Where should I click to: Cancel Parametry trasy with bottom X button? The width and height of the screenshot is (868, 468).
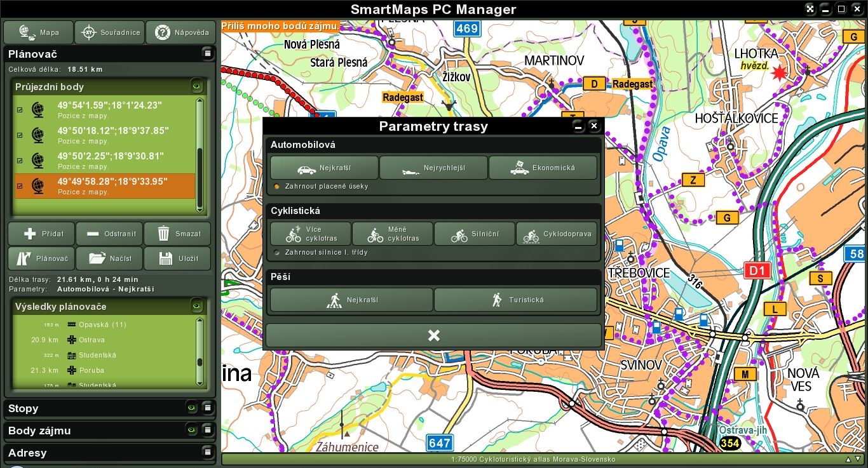(x=433, y=335)
